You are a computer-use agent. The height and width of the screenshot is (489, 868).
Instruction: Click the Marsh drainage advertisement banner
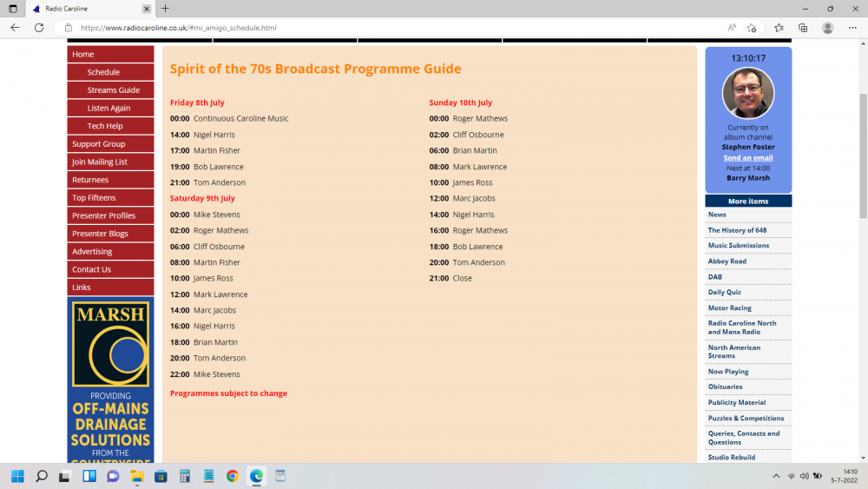click(110, 380)
